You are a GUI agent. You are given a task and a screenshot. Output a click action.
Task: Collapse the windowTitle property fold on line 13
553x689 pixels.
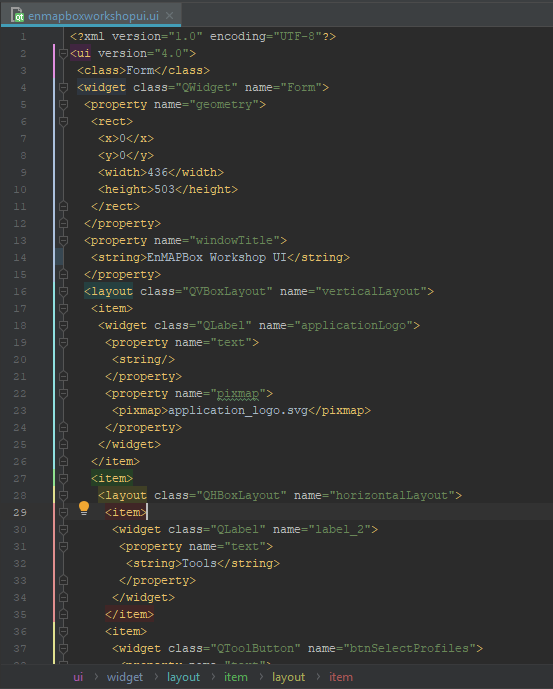63,240
